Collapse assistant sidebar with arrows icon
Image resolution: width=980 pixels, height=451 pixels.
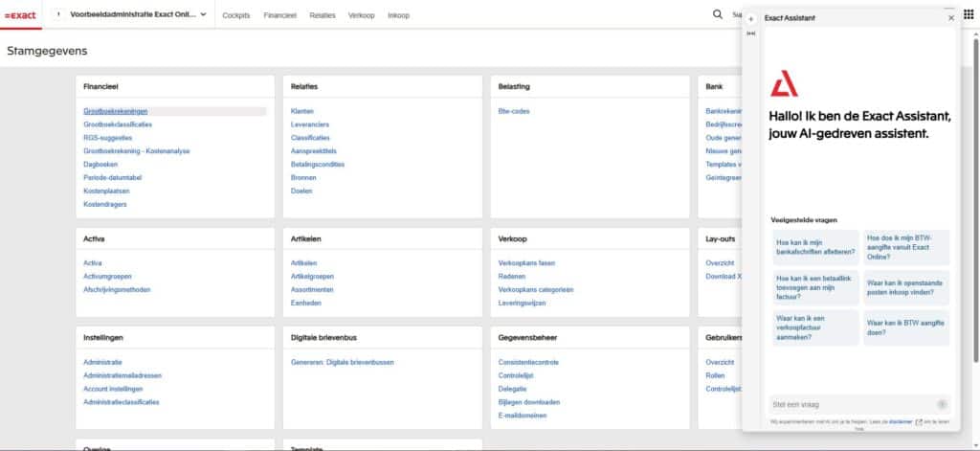(x=751, y=34)
